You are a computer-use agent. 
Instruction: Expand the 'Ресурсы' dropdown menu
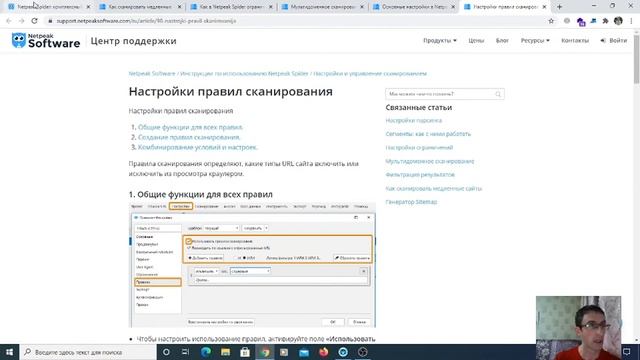click(x=535, y=40)
